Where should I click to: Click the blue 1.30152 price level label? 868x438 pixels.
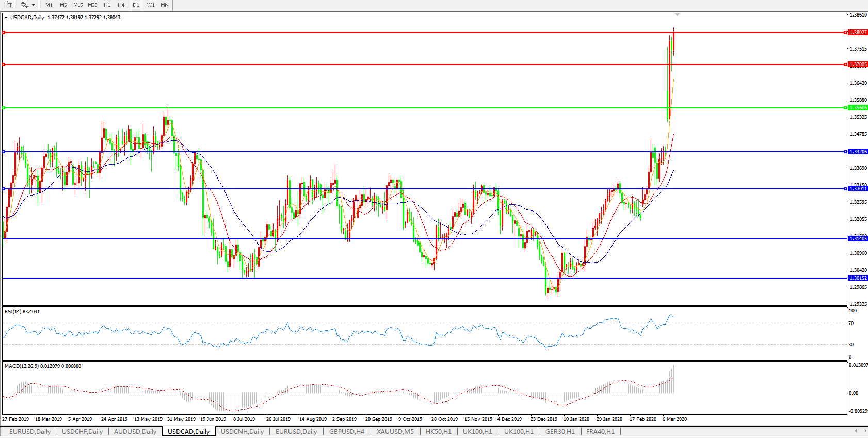pos(858,278)
